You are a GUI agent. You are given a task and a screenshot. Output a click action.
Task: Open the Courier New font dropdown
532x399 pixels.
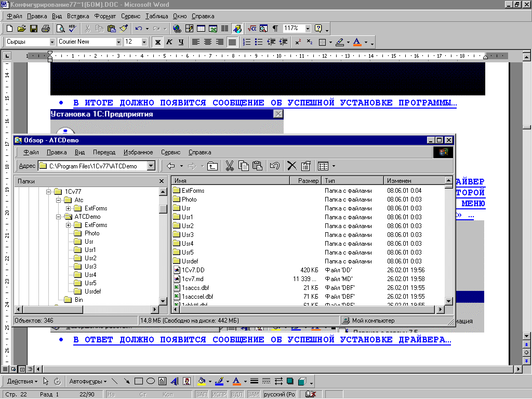pyautogui.click(x=118, y=42)
